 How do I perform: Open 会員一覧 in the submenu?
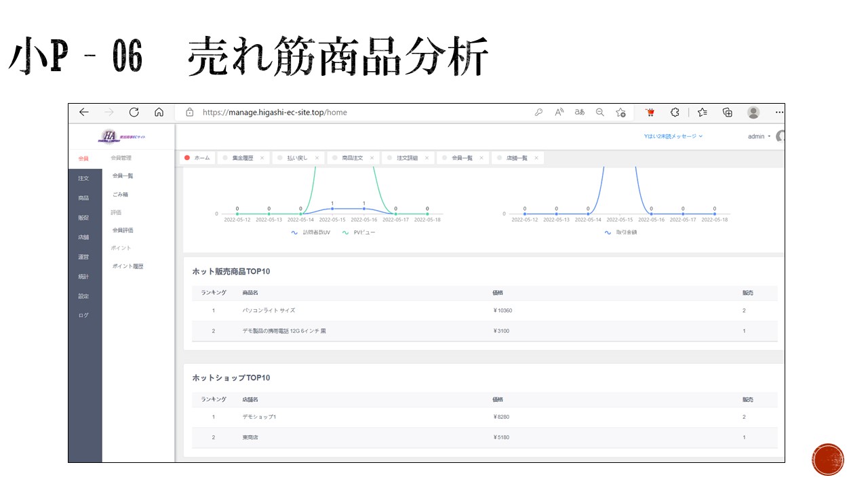123,176
